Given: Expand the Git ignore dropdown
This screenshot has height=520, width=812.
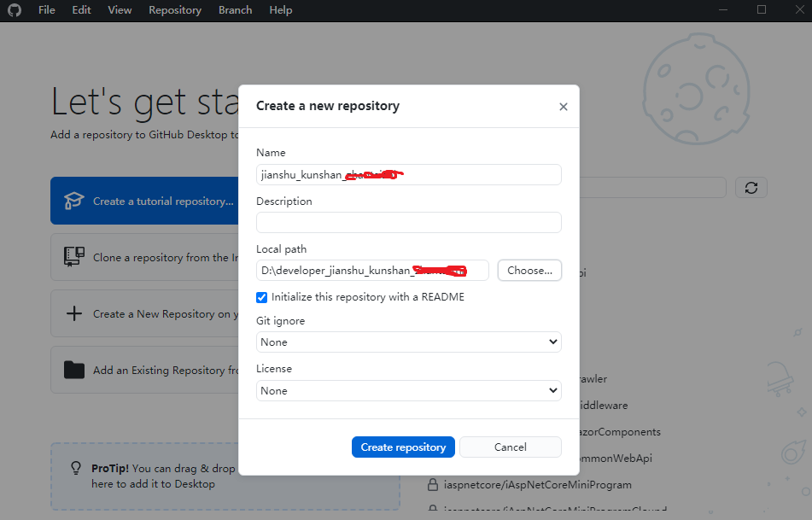Looking at the screenshot, I should [409, 342].
